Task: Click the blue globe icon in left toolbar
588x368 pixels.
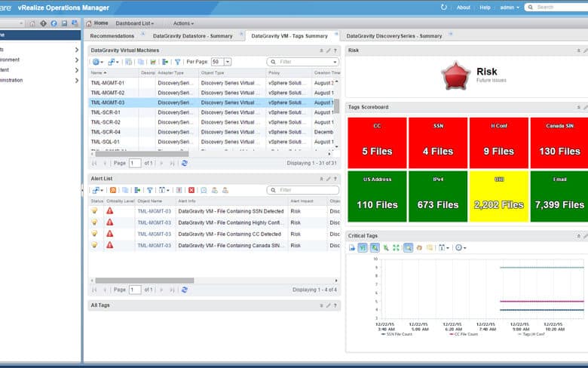Action: click(54, 23)
